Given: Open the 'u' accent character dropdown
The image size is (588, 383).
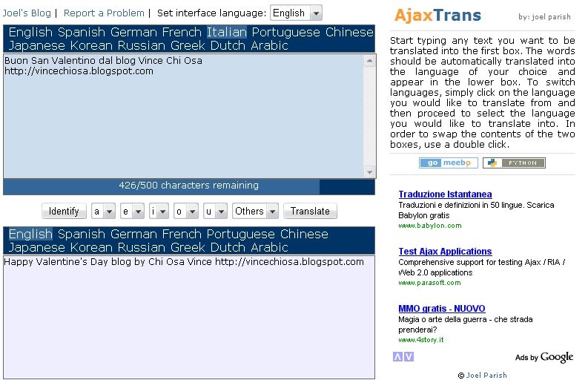Looking at the screenshot, I should [x=215, y=212].
